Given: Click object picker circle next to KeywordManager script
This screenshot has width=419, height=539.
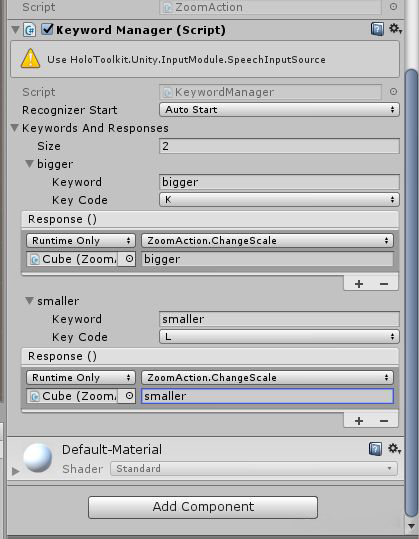Looking at the screenshot, I should coord(393,92).
